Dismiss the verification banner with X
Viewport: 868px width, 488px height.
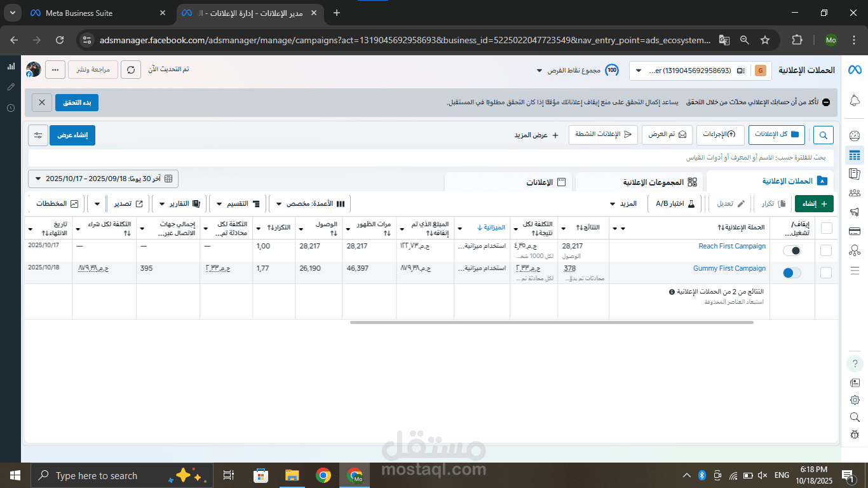pyautogui.click(x=41, y=102)
